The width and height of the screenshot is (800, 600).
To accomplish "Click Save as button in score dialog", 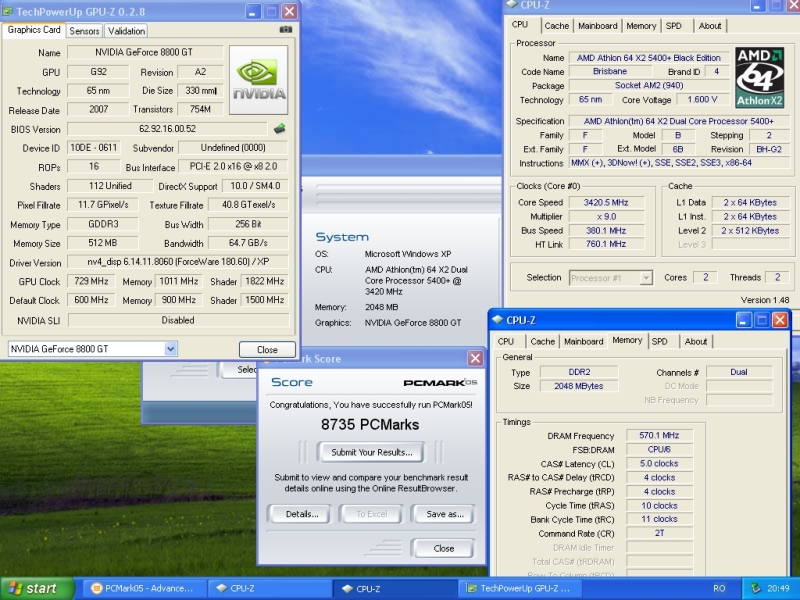I will (444, 514).
